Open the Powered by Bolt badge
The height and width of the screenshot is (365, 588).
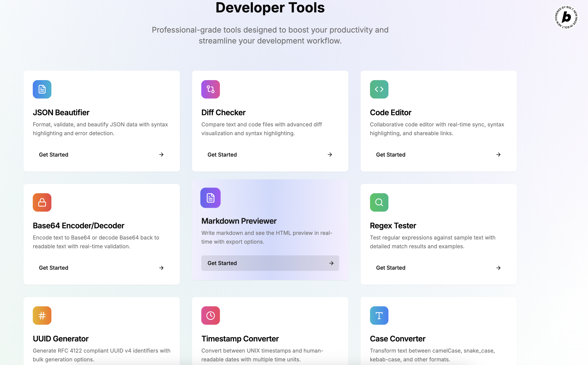click(x=566, y=17)
